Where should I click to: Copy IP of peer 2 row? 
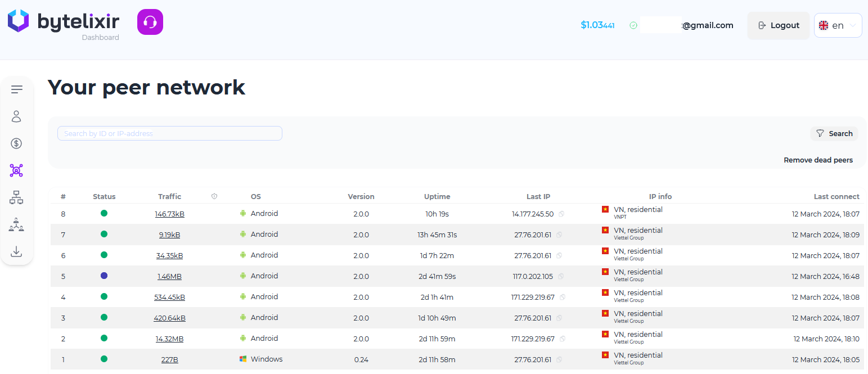coord(563,339)
